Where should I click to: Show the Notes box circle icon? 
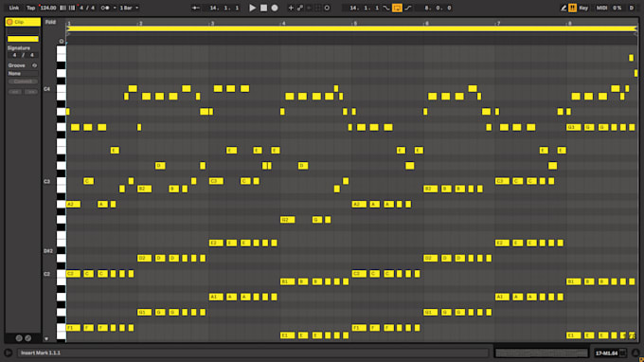19,338
